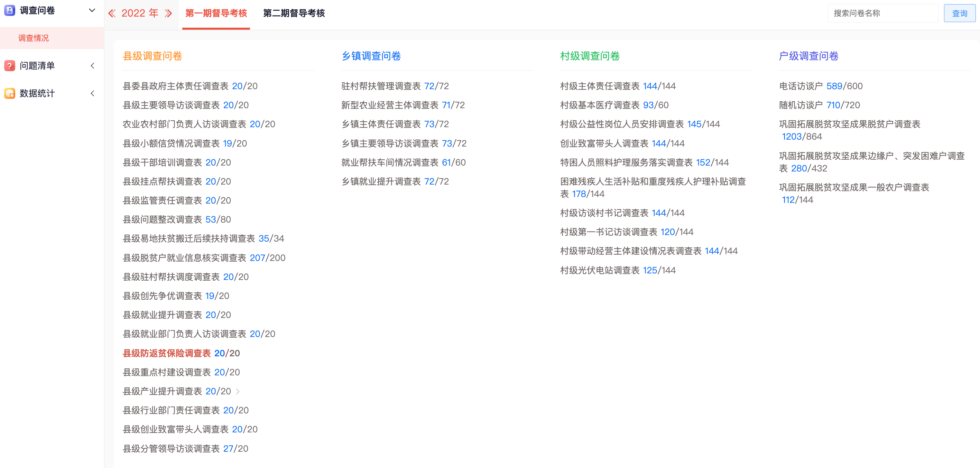Image resolution: width=980 pixels, height=468 pixels.
Task: Click the 问题清单 question list icon
Action: click(x=10, y=66)
